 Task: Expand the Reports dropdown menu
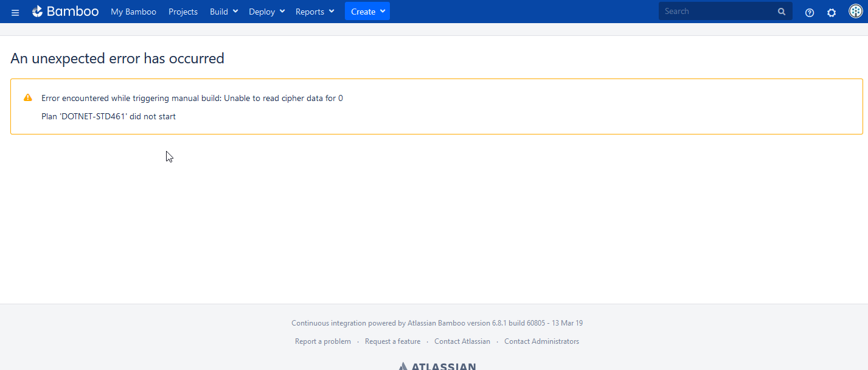click(315, 12)
